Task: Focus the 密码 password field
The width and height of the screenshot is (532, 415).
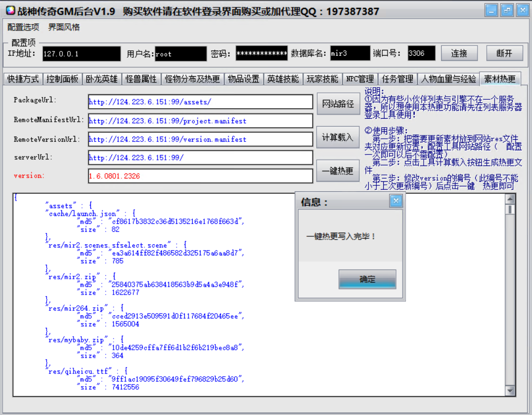Action: click(x=262, y=53)
